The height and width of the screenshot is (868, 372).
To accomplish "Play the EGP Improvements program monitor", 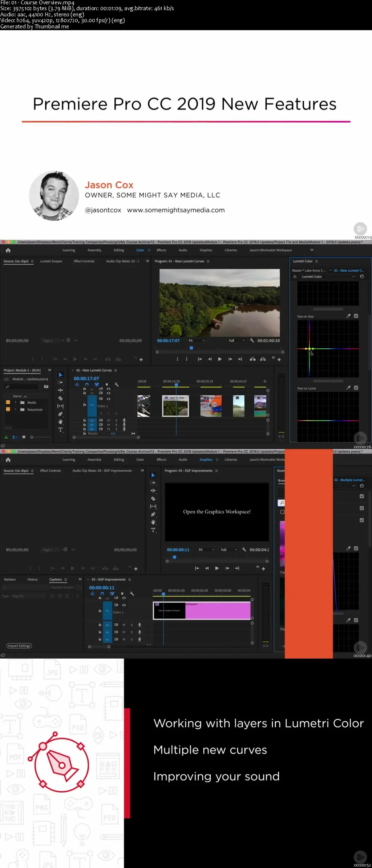I will [217, 568].
